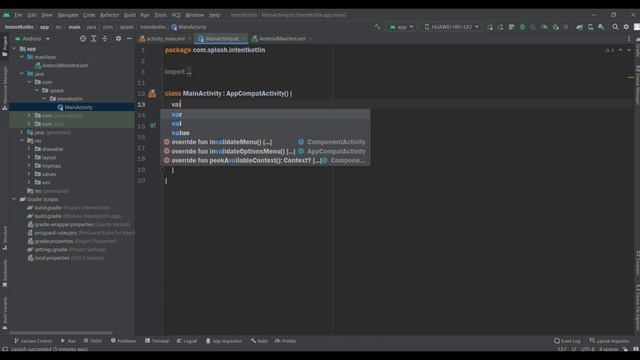
Task: Collapse the Gradle Scripts node
Action: (14, 199)
